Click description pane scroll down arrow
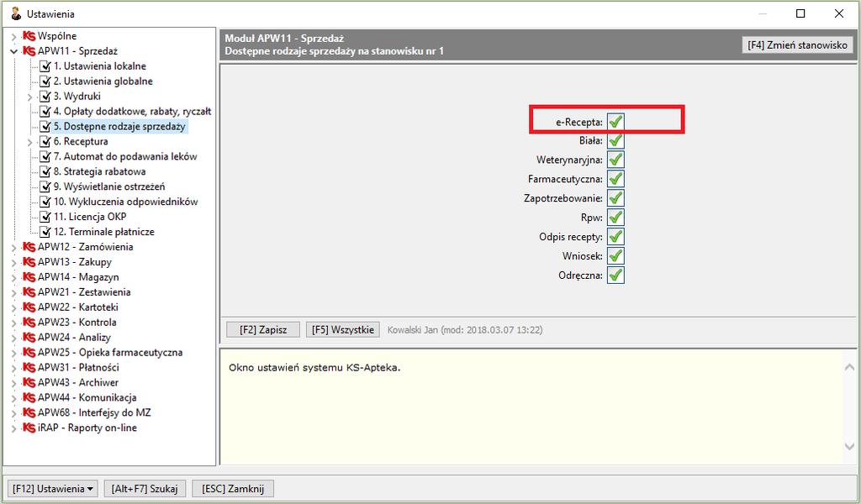 pyautogui.click(x=849, y=446)
